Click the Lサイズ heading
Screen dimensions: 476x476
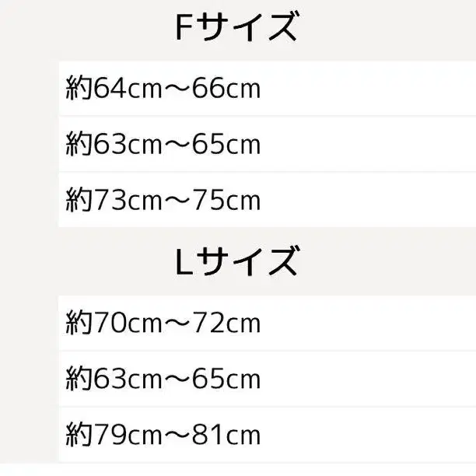point(236,261)
